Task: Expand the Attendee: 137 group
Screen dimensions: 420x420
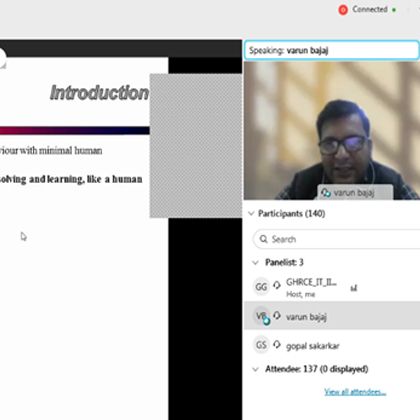Action: (255, 369)
